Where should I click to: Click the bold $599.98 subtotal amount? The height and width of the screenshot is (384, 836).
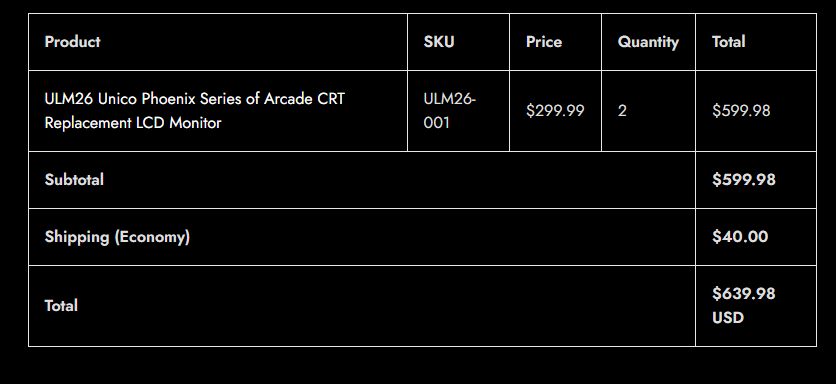click(x=744, y=180)
